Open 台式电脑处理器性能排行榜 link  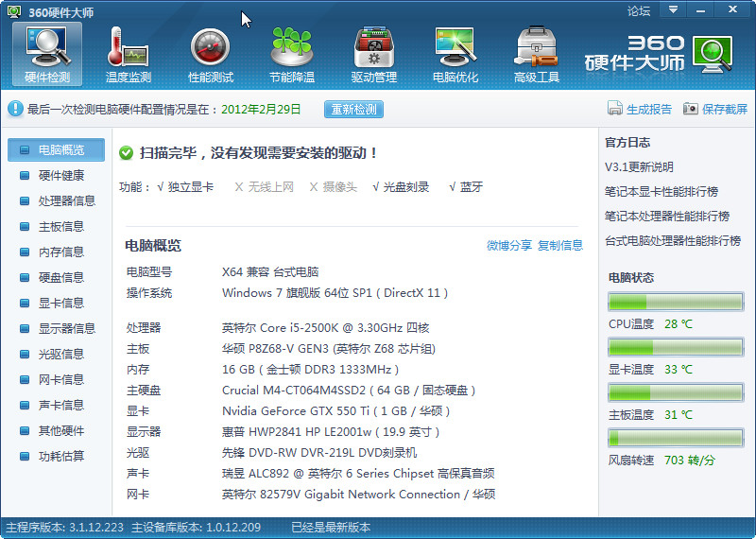pos(673,241)
